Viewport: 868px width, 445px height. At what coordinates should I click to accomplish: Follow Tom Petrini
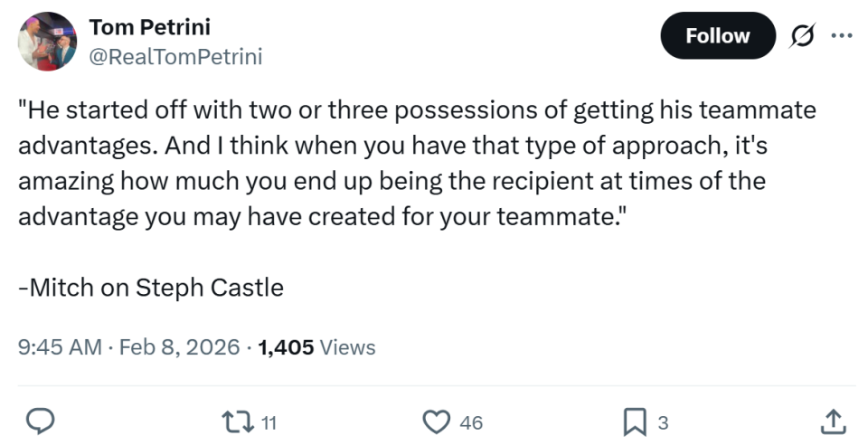point(717,36)
